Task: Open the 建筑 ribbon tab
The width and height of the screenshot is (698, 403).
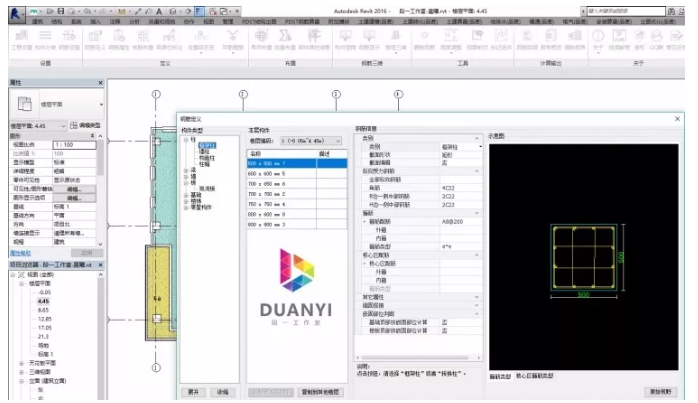Action: pyautogui.click(x=37, y=21)
